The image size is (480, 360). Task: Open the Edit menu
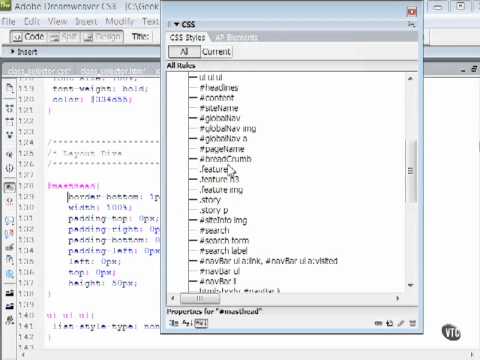(32, 22)
